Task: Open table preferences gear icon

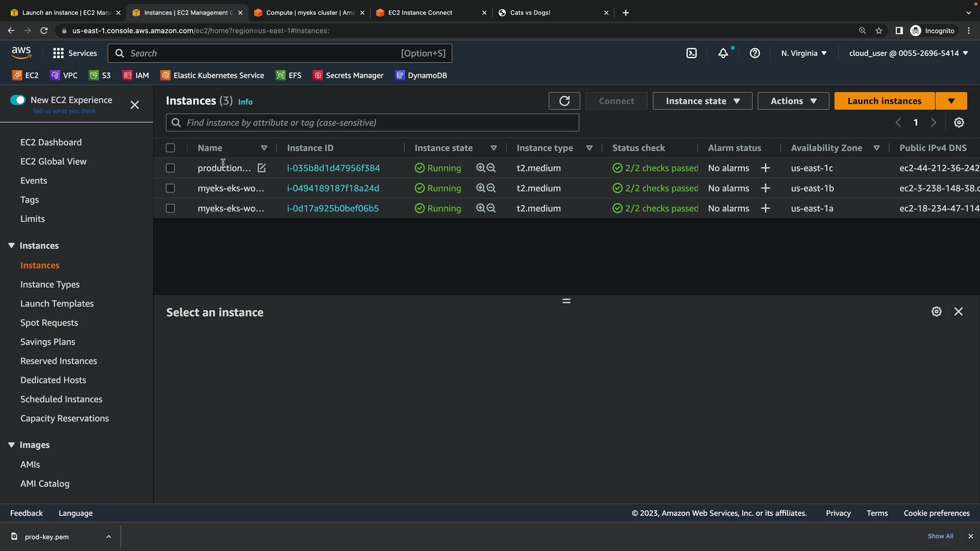Action: tap(959, 122)
